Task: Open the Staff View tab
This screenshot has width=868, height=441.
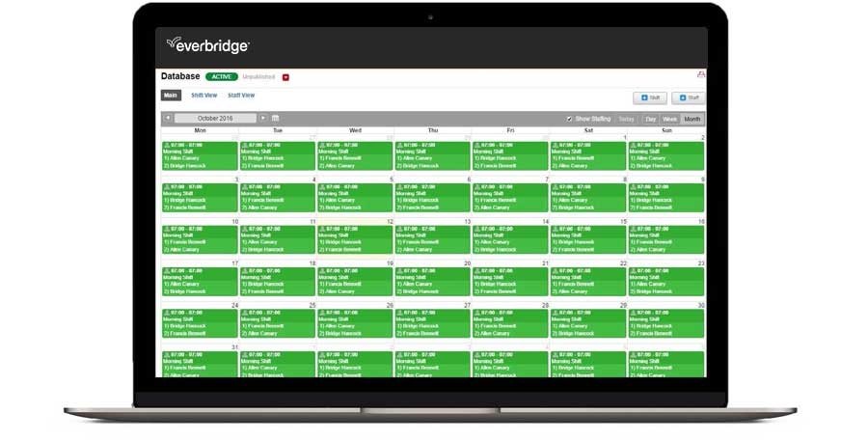Action: 241,96
